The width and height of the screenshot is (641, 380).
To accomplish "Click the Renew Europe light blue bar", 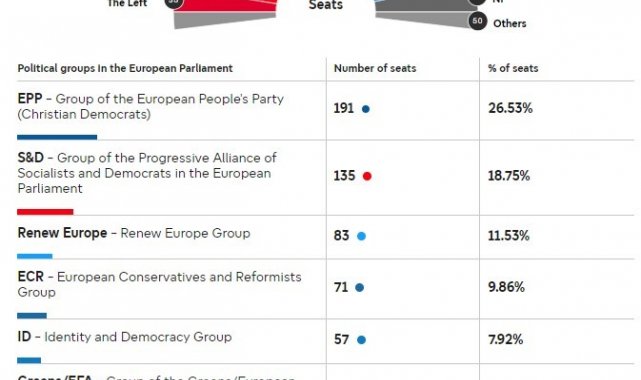I will pos(35,256).
